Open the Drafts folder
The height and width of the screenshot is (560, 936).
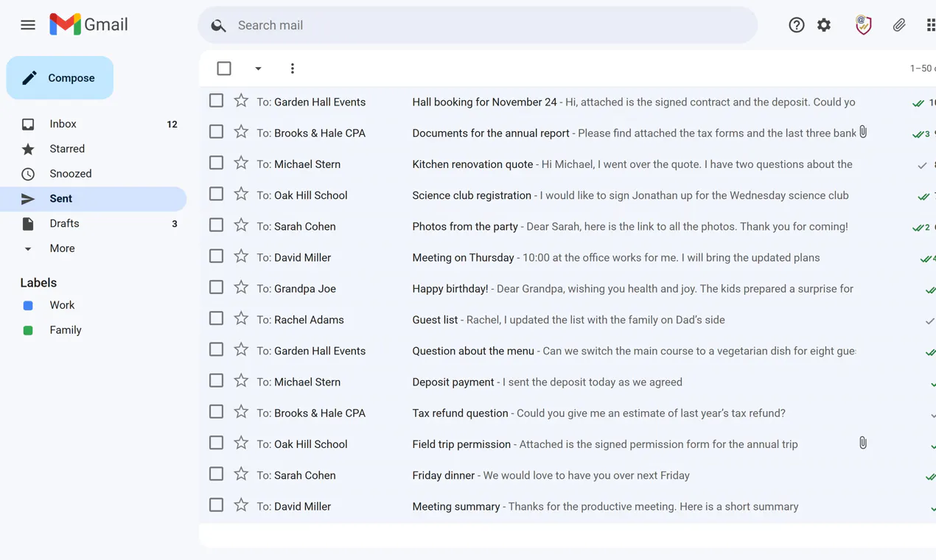coord(93,223)
